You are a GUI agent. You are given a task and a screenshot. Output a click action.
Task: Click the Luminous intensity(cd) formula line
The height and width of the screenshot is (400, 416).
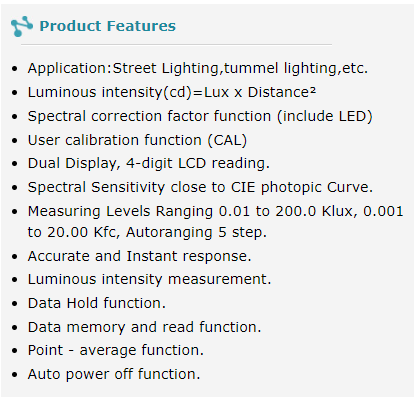pyautogui.click(x=172, y=92)
